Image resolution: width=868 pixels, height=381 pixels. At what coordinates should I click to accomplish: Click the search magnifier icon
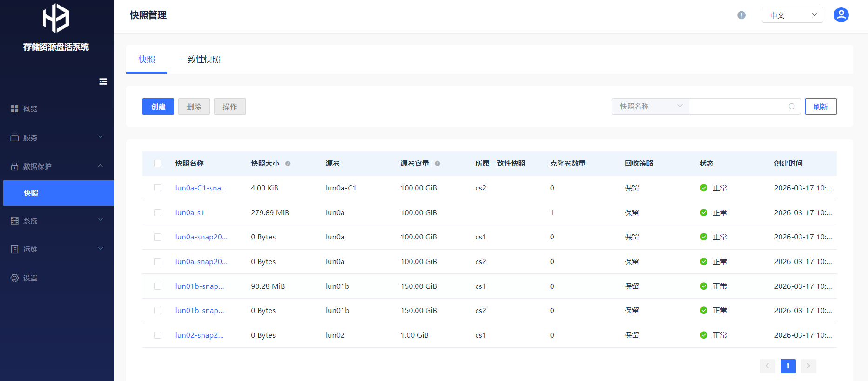click(791, 107)
